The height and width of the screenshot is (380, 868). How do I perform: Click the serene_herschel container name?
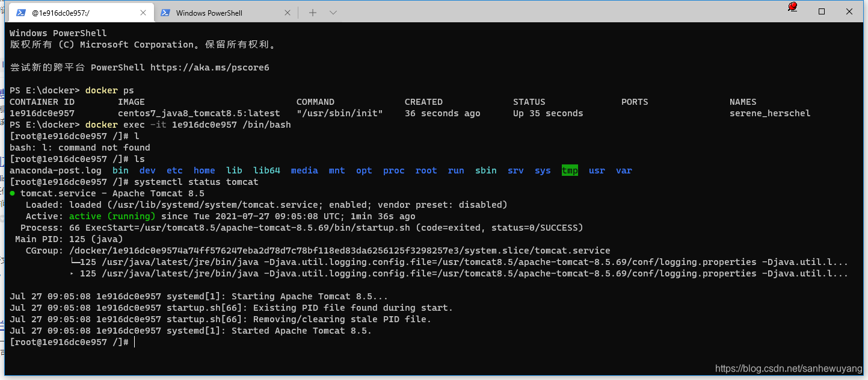pyautogui.click(x=769, y=113)
